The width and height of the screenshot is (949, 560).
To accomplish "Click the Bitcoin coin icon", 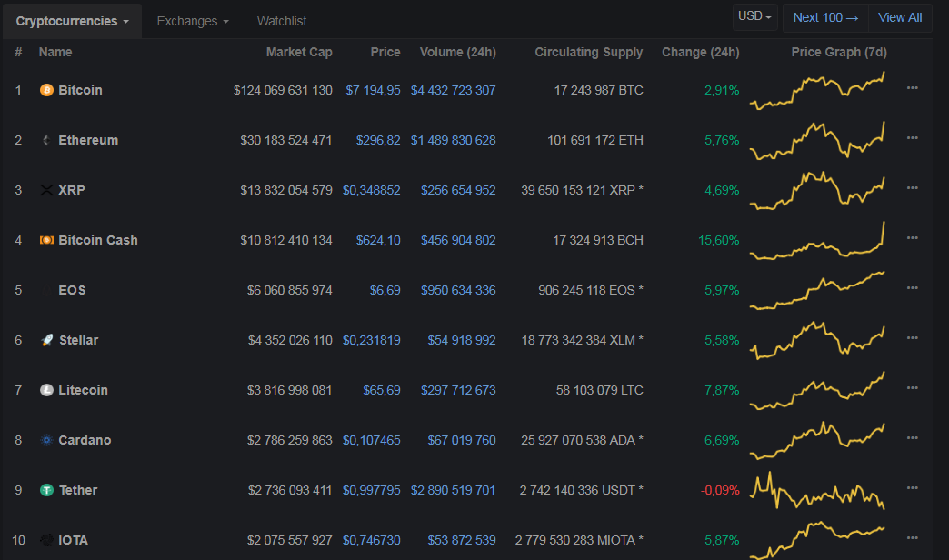I will (x=46, y=90).
